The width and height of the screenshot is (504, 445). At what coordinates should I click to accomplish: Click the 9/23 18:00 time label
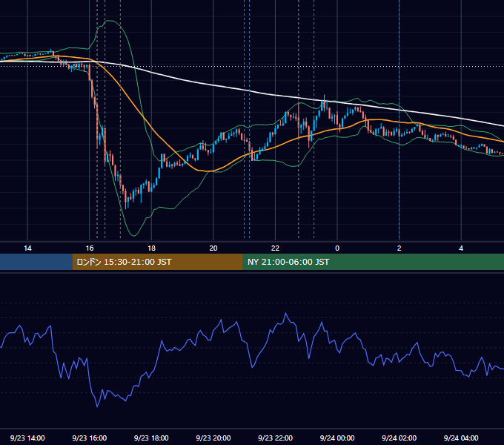point(151,438)
